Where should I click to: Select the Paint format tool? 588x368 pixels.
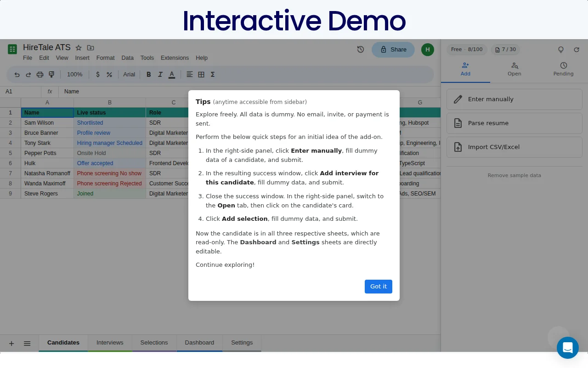point(51,75)
